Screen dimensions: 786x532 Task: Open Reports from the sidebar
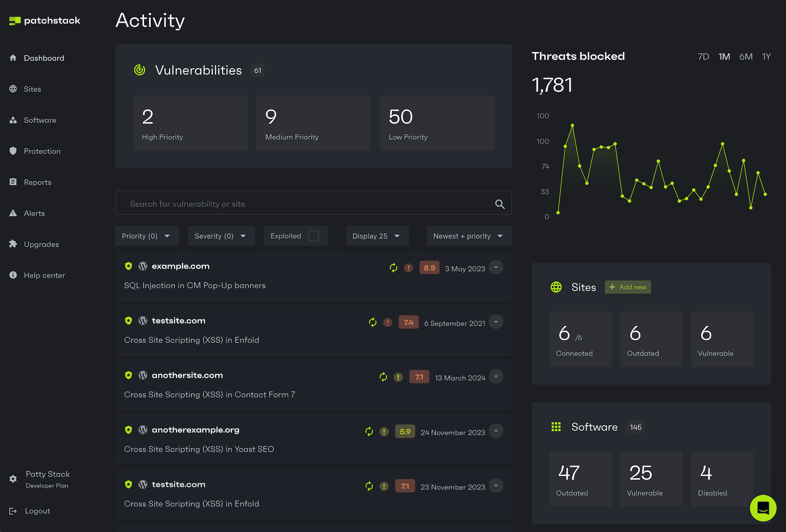pyautogui.click(x=38, y=182)
